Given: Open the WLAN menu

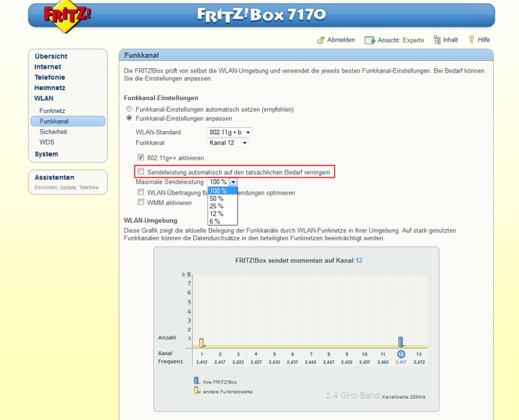Looking at the screenshot, I should pos(43,99).
